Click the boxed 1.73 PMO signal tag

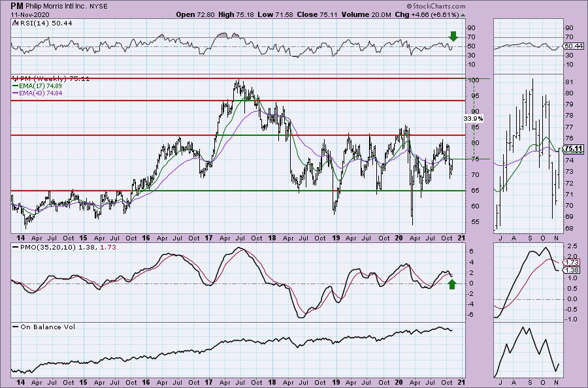[572, 263]
